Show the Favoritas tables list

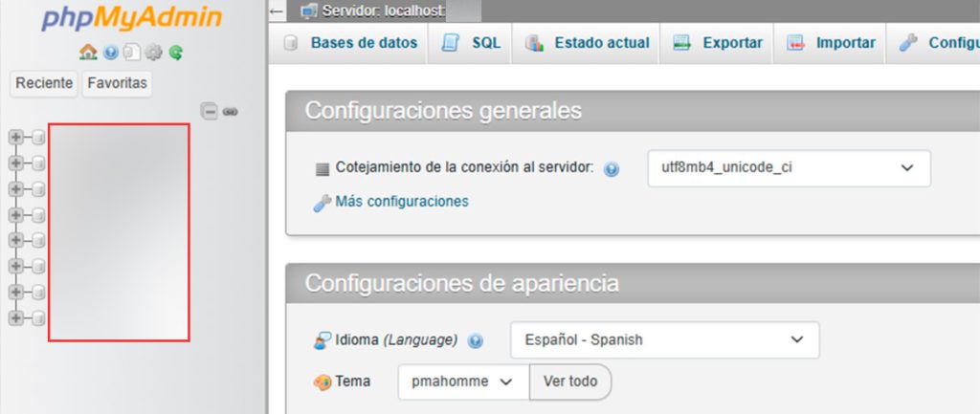pyautogui.click(x=118, y=83)
